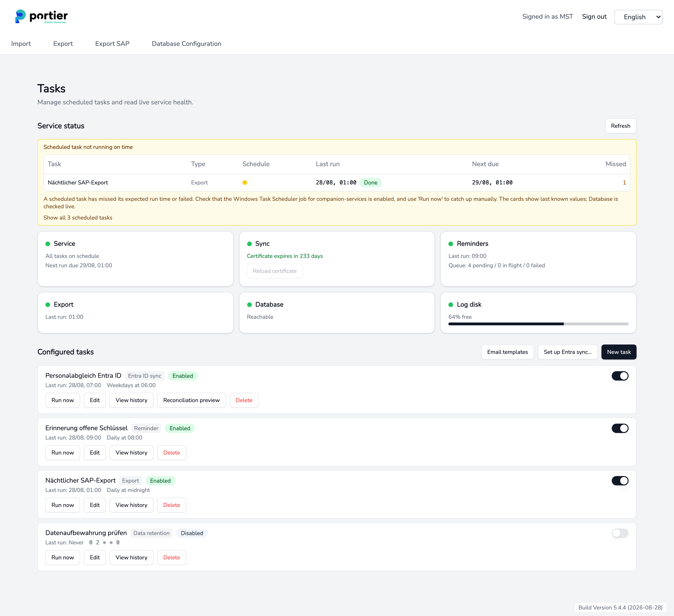Delete the Personalabgleich Entra ID task

244,400
